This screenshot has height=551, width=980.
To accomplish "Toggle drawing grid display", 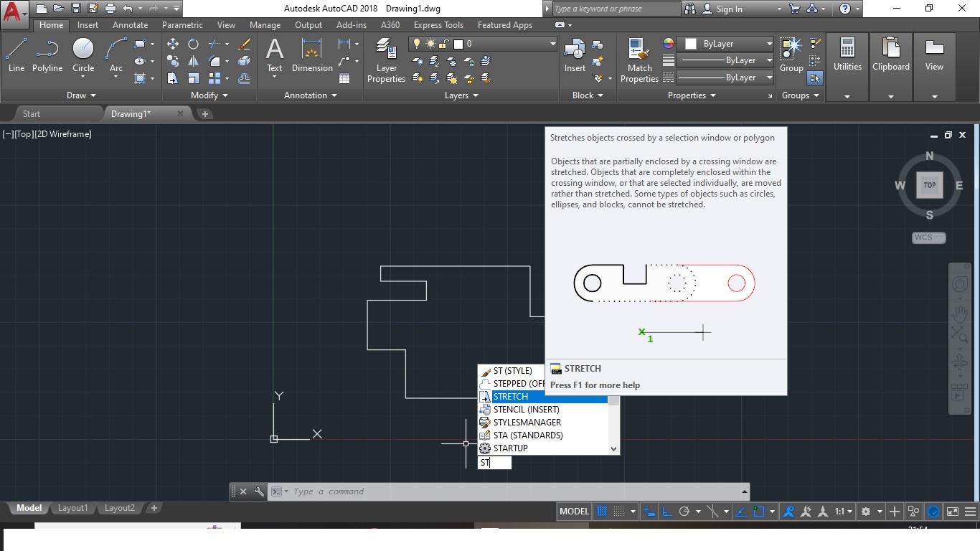I will click(x=602, y=512).
